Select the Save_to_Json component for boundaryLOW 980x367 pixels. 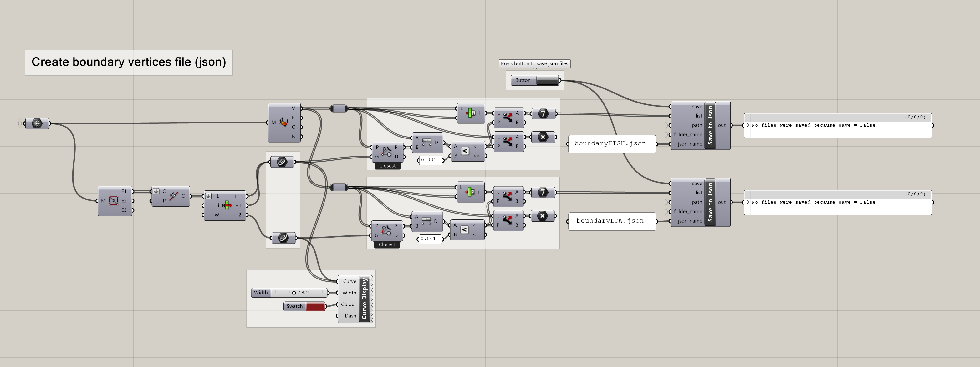[x=700, y=202]
